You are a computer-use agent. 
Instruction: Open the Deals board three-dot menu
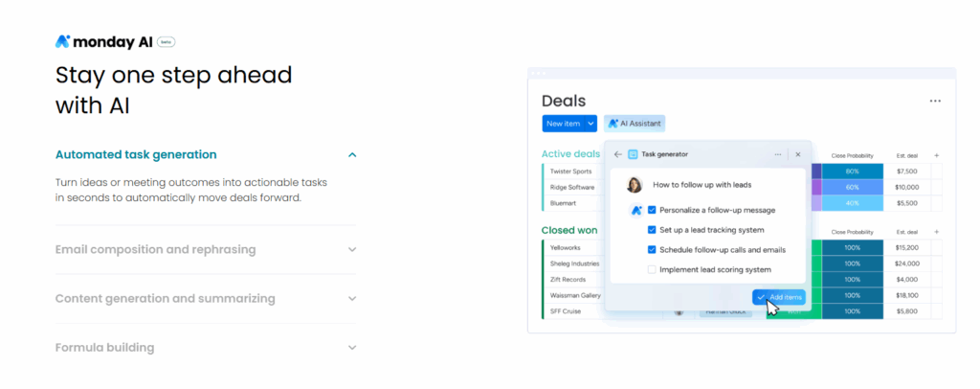click(935, 101)
